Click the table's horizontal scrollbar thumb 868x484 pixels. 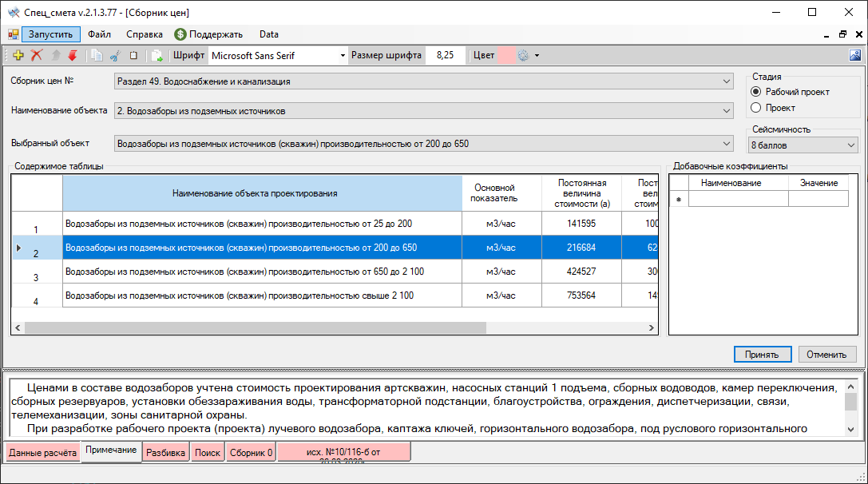[x=256, y=327]
